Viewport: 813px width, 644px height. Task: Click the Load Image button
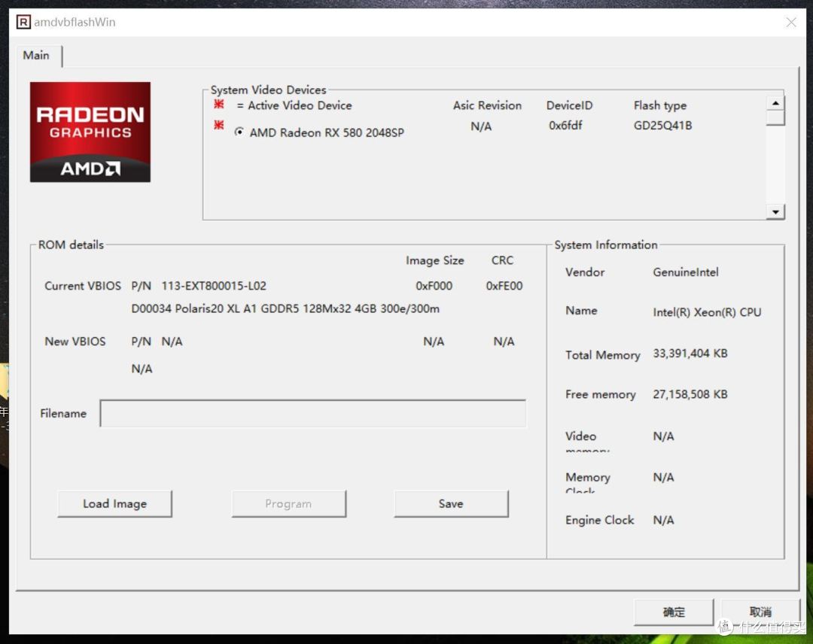pos(114,503)
